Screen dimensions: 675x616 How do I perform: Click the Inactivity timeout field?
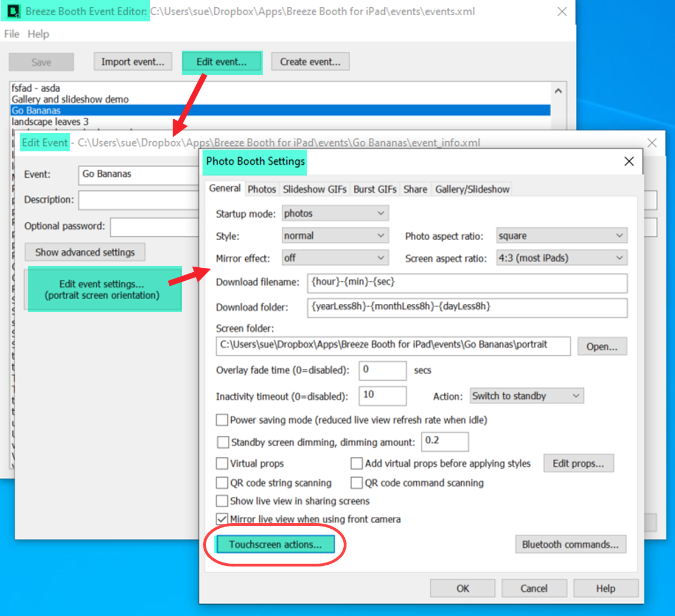[x=382, y=395]
